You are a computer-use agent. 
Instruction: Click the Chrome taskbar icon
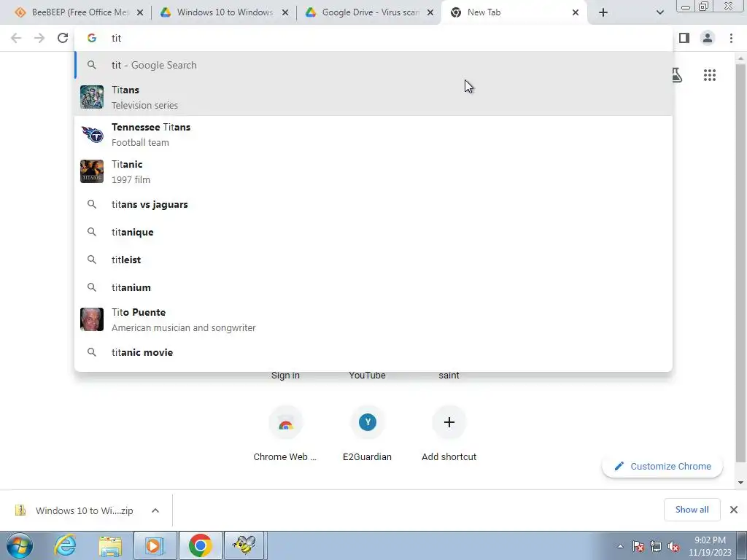[x=200, y=545]
